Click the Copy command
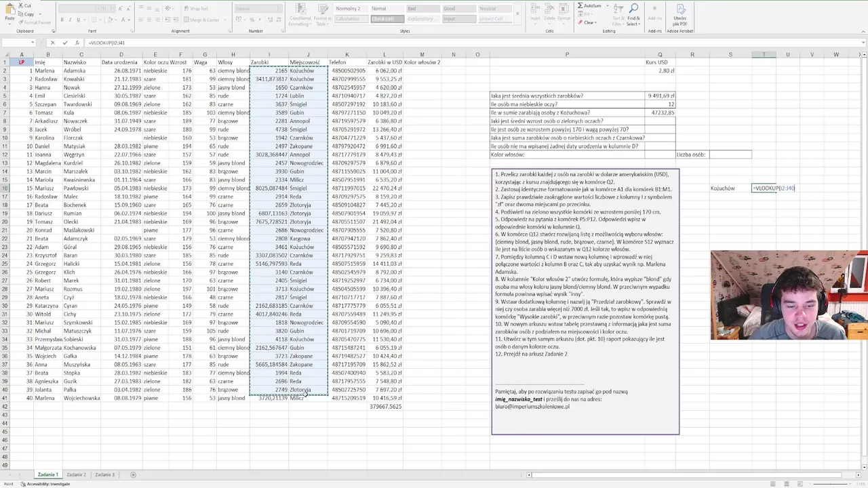The image size is (868, 488). (26, 14)
